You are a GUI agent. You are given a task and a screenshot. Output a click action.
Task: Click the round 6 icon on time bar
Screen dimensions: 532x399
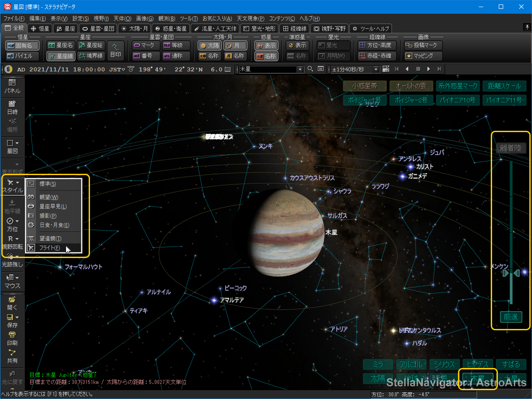point(8,69)
